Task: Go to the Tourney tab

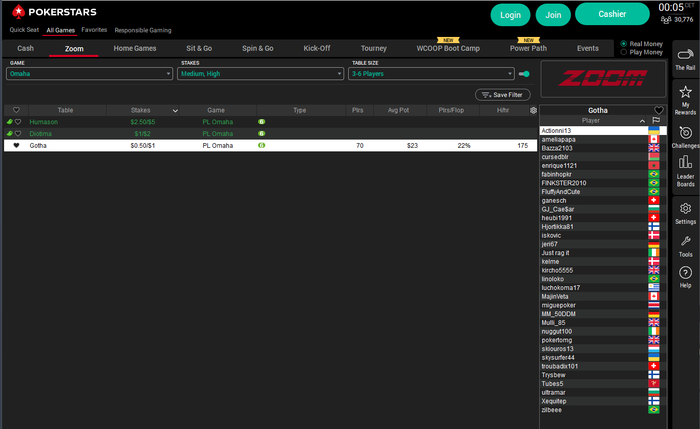Action: coord(373,48)
